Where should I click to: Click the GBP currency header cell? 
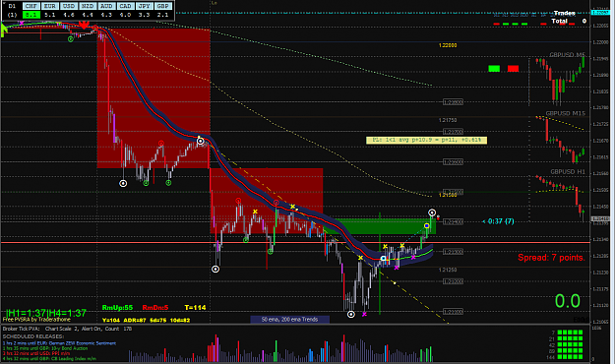162,6
